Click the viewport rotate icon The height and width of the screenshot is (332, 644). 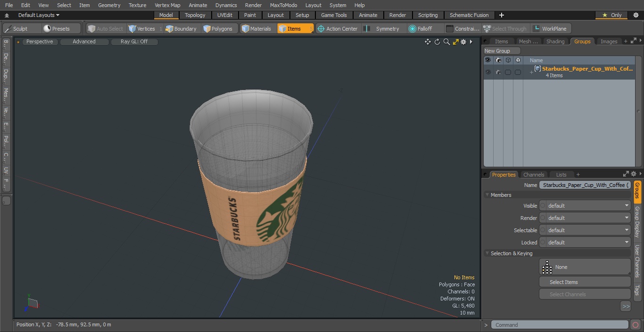click(x=437, y=42)
